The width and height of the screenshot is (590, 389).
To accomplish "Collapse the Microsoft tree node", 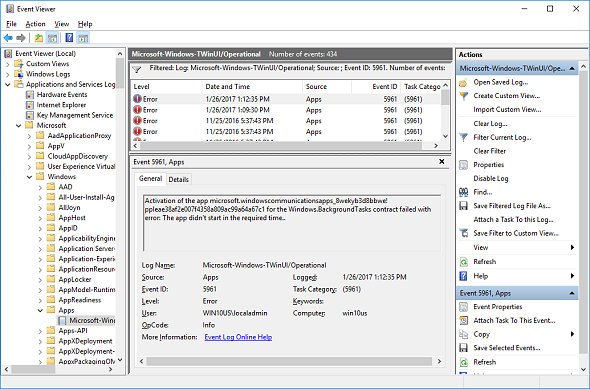I will pos(18,126).
